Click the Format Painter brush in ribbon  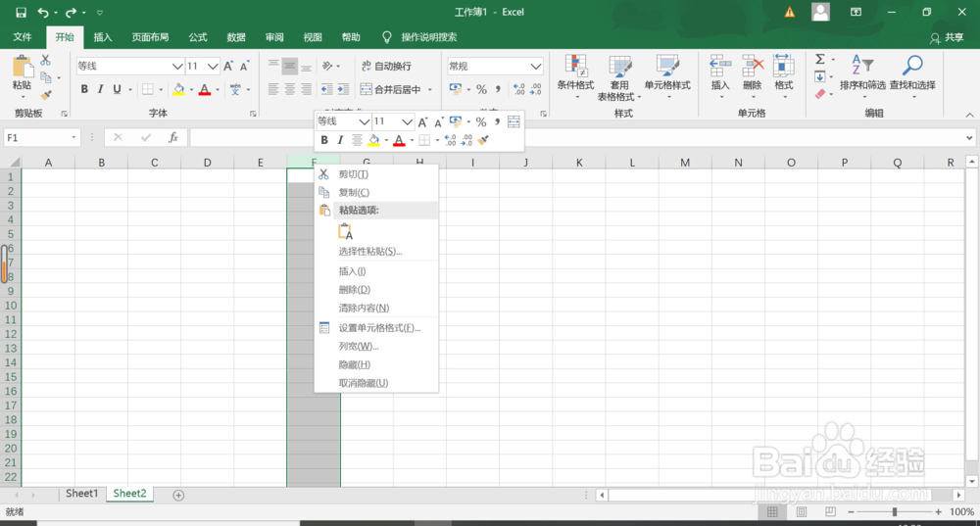[46, 95]
